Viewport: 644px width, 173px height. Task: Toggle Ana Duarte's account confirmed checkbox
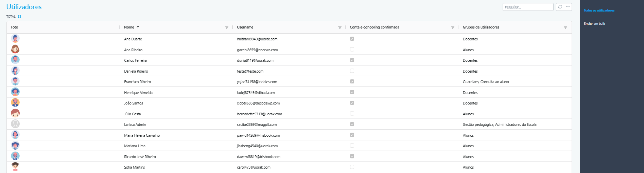[x=352, y=39]
